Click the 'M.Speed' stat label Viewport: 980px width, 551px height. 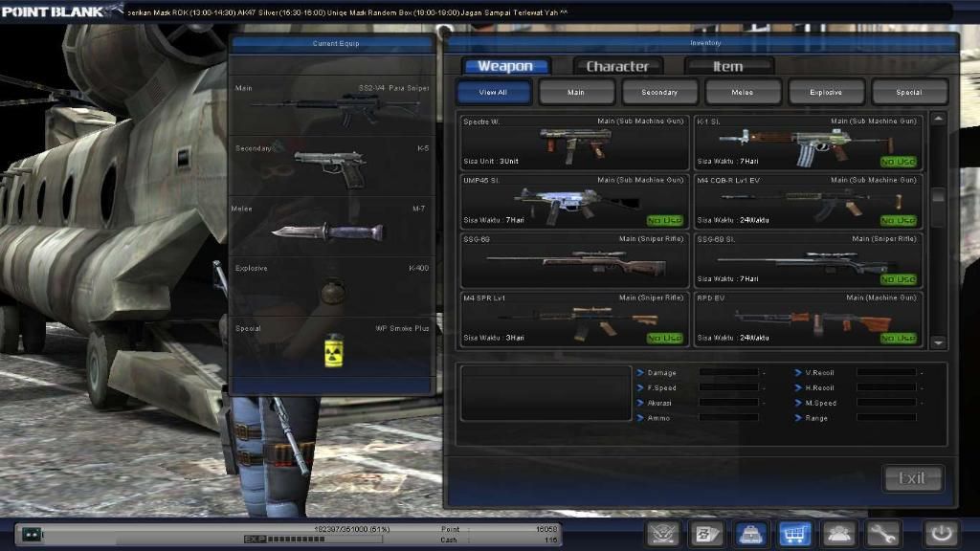coord(820,403)
